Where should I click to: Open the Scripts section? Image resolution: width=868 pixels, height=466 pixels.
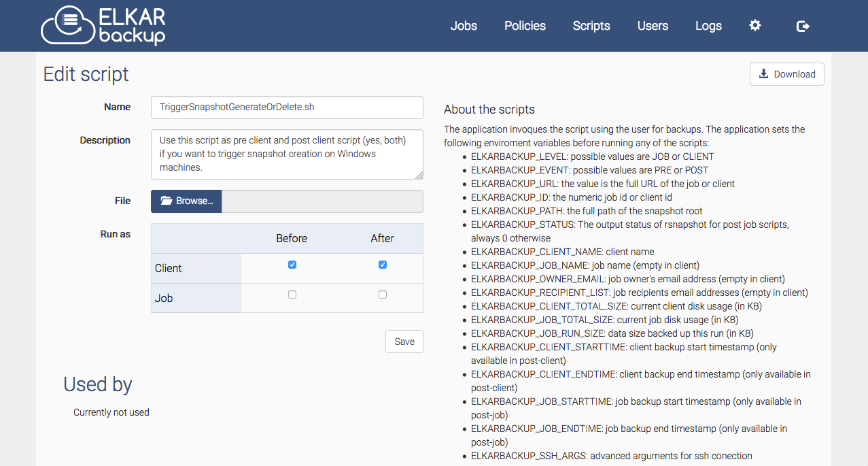point(591,26)
